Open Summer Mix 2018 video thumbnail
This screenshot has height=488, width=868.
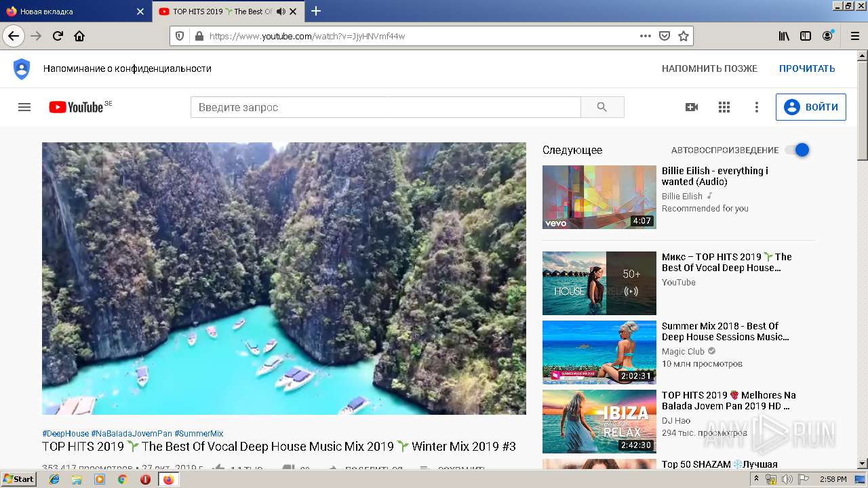[x=599, y=352]
